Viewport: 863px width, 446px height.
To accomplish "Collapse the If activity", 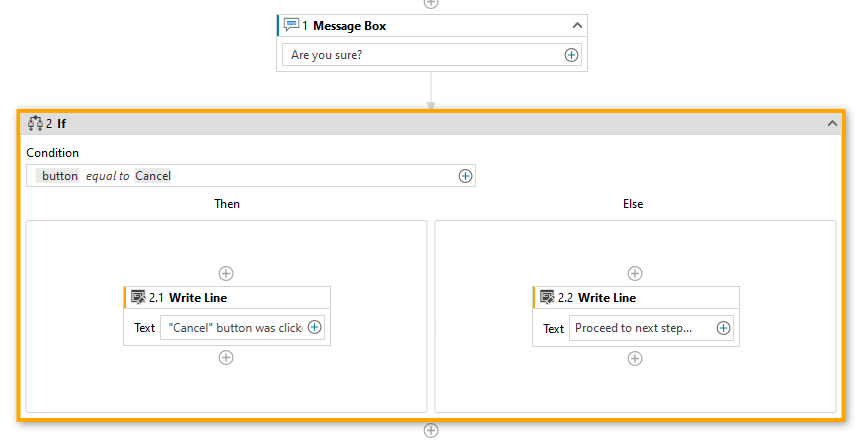I will (x=831, y=123).
